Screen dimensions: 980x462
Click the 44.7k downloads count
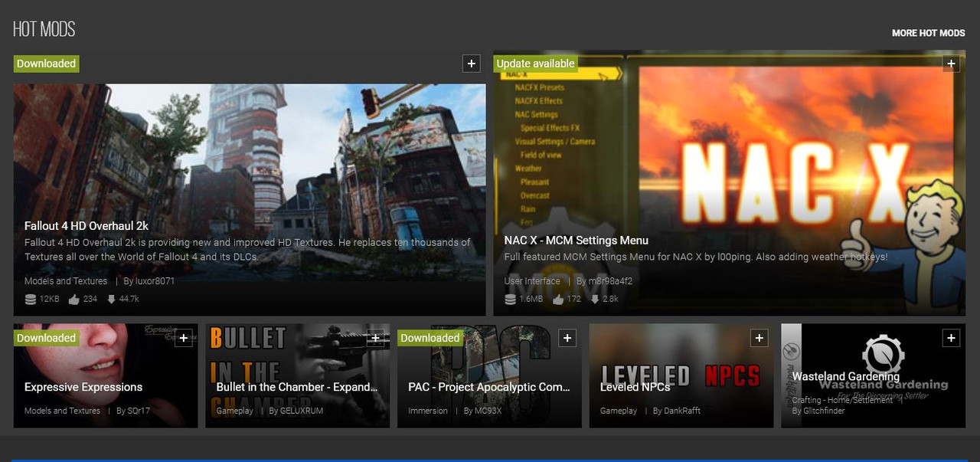(x=129, y=300)
